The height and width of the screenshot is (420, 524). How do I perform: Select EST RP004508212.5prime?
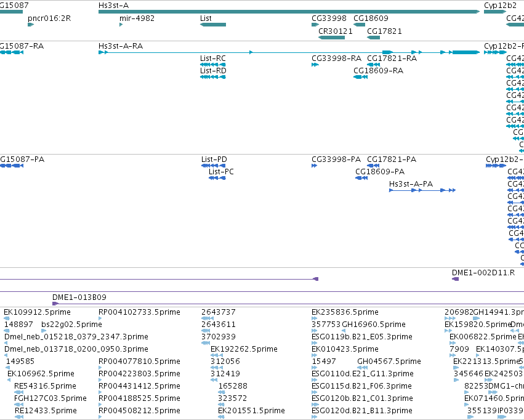click(x=139, y=411)
